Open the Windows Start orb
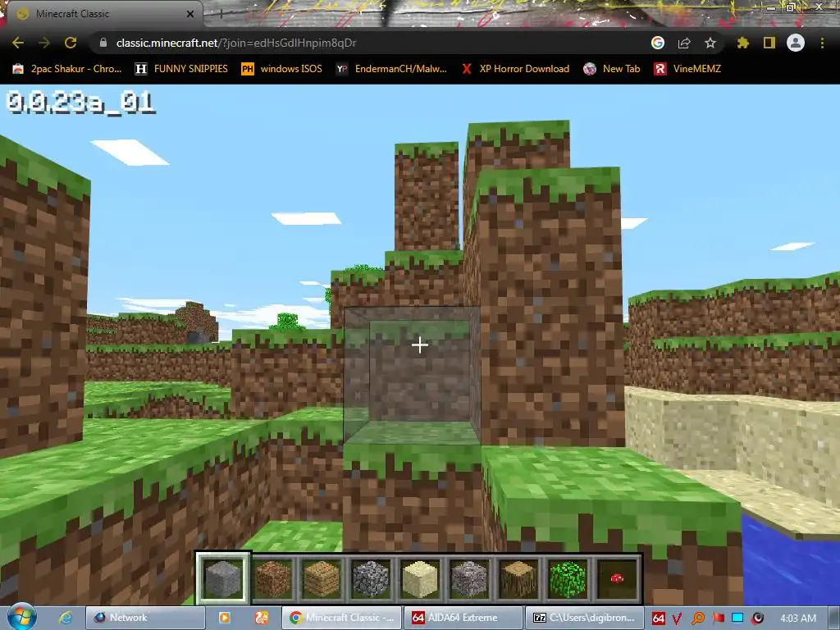The width and height of the screenshot is (840, 630). click(x=21, y=617)
